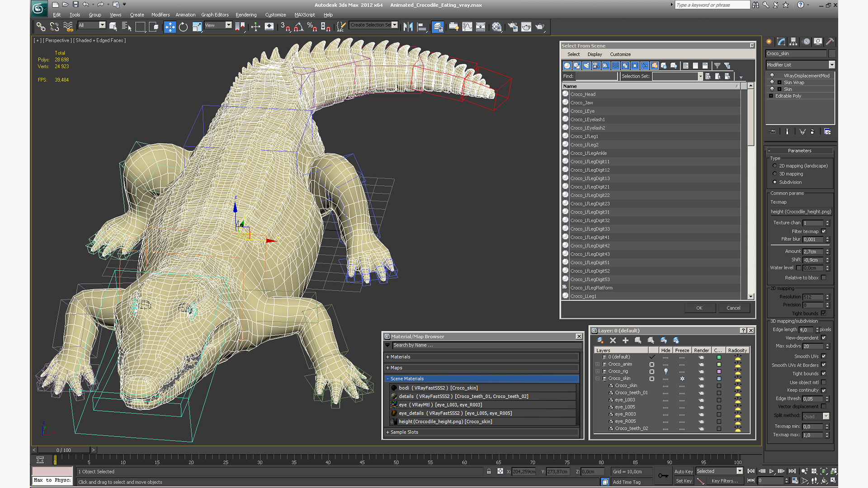This screenshot has width=868, height=488.
Task: Collapse the Croco_skin layer
Action: 598,379
